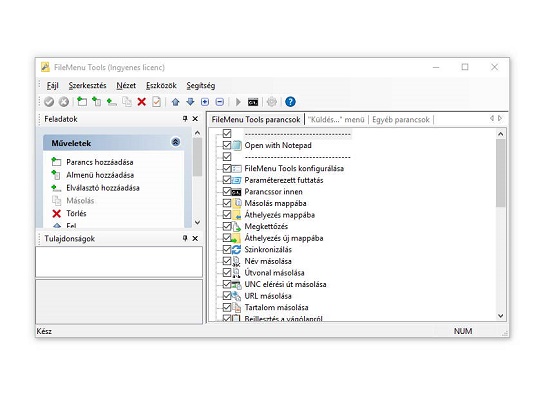Screen dimensions: 550x399
Task: Select the Áthelyezés új mappába row
Action: coord(284,238)
